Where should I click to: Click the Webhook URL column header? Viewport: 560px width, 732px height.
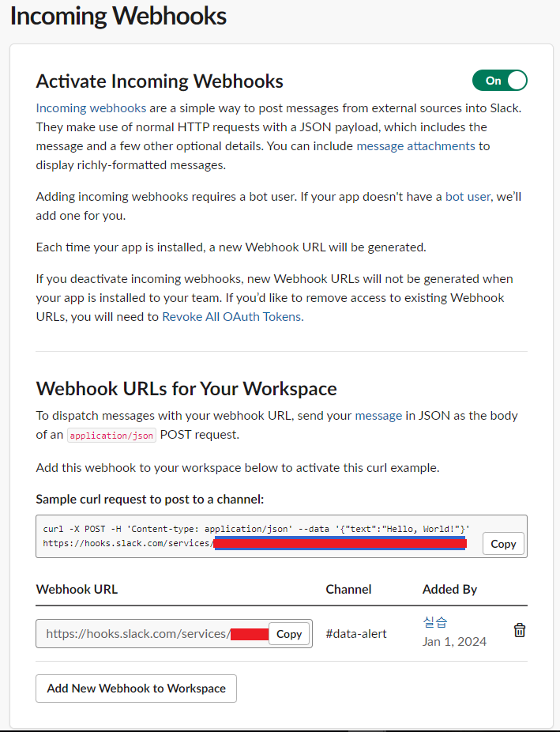[77, 589]
